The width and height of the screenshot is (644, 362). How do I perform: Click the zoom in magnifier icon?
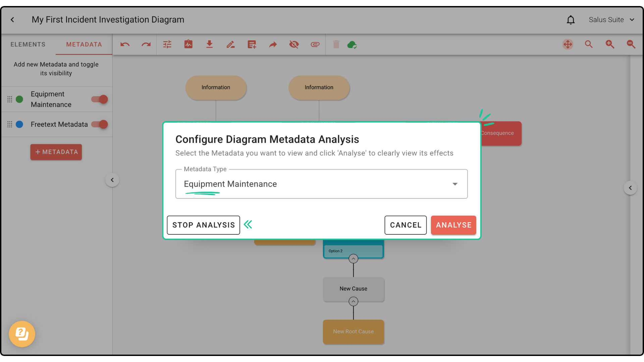click(610, 45)
